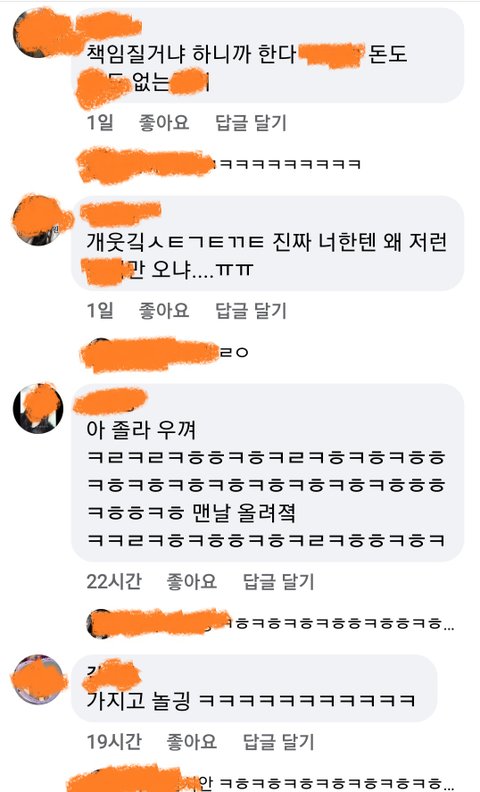480x792 pixels.
Task: Open the 22시간 timestamp link
Action: (114, 581)
